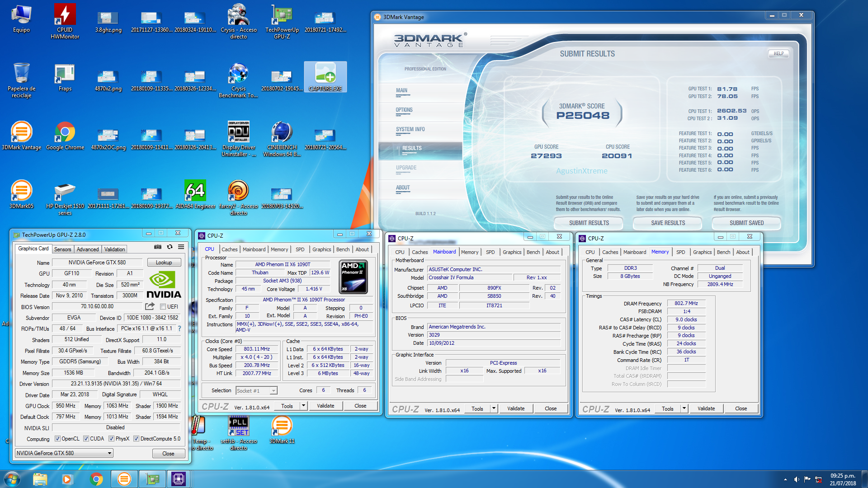
Task: Open HP Deskjet 1510 series icon
Action: pos(65,198)
